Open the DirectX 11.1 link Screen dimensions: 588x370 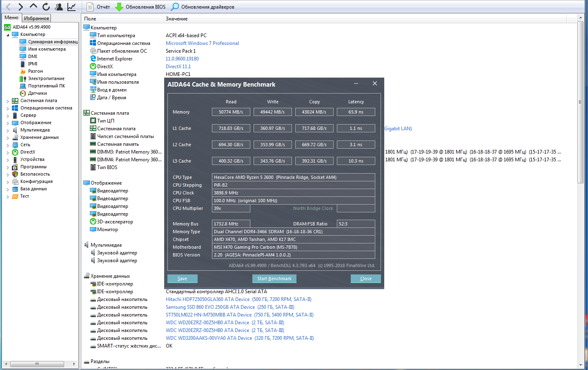coord(178,67)
